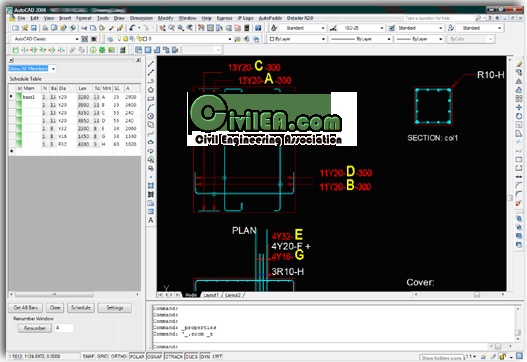Click the Save icon in Standard toolbar
527x362 pixels.
tap(34, 28)
